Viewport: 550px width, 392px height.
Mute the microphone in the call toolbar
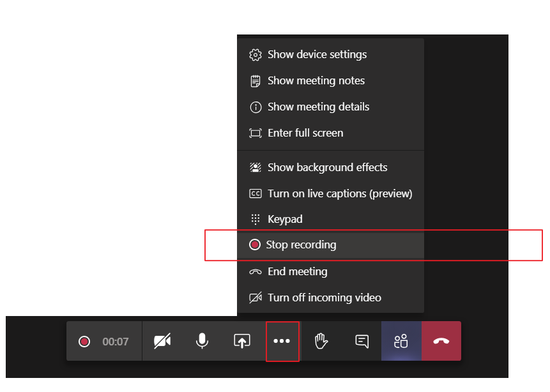pyautogui.click(x=202, y=341)
